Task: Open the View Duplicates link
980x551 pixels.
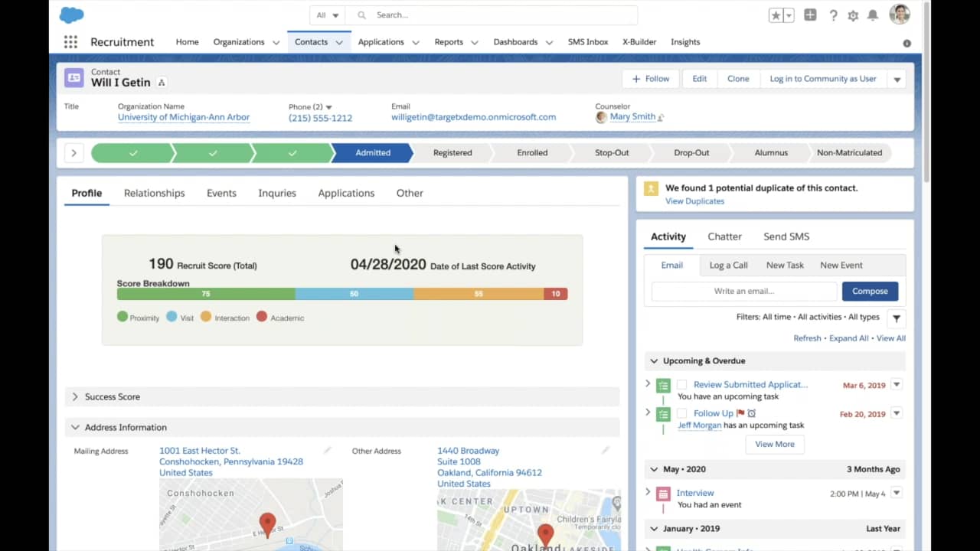Action: (x=694, y=201)
